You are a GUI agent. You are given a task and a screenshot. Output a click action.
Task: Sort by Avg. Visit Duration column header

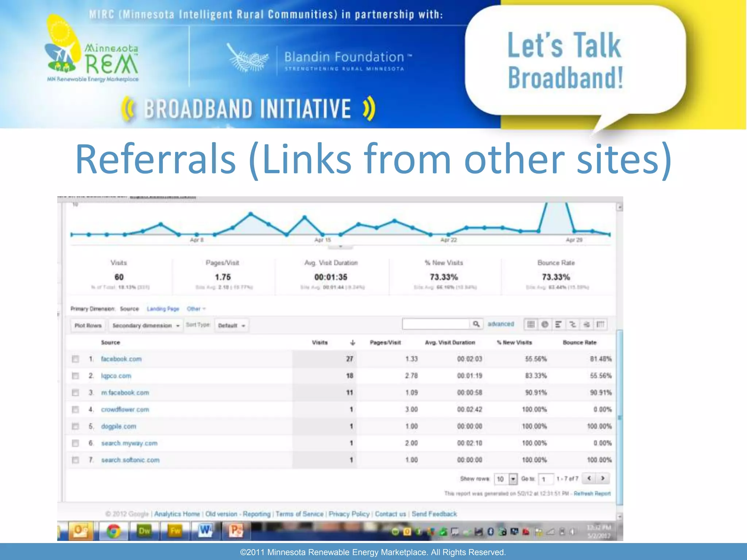tap(450, 342)
